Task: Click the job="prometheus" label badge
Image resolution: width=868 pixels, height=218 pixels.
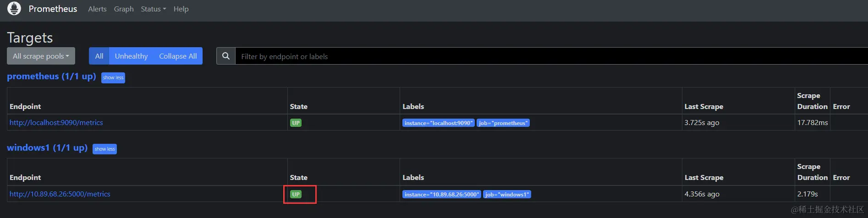Action: 503,123
